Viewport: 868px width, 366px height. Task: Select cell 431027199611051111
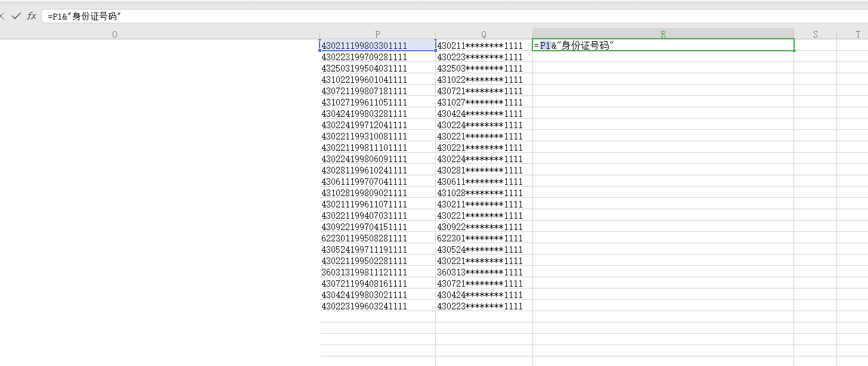point(377,102)
